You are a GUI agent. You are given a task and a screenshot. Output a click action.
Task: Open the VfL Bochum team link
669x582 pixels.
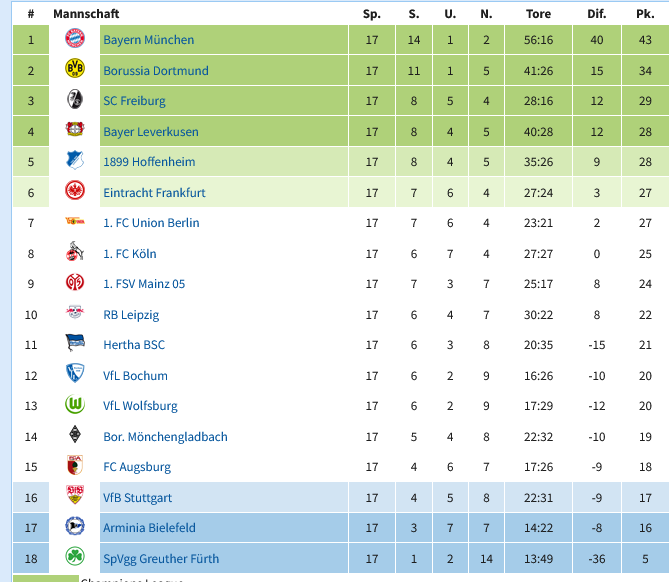tap(135, 376)
